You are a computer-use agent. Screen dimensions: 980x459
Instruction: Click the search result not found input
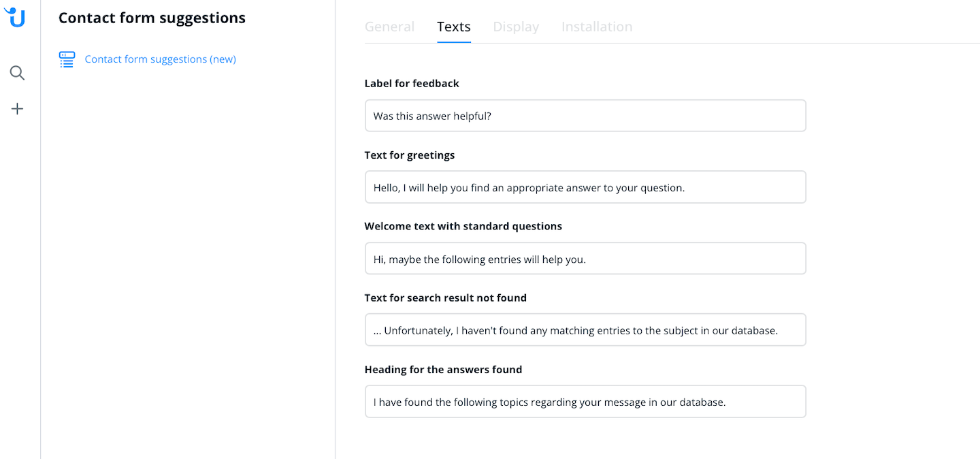coord(585,330)
